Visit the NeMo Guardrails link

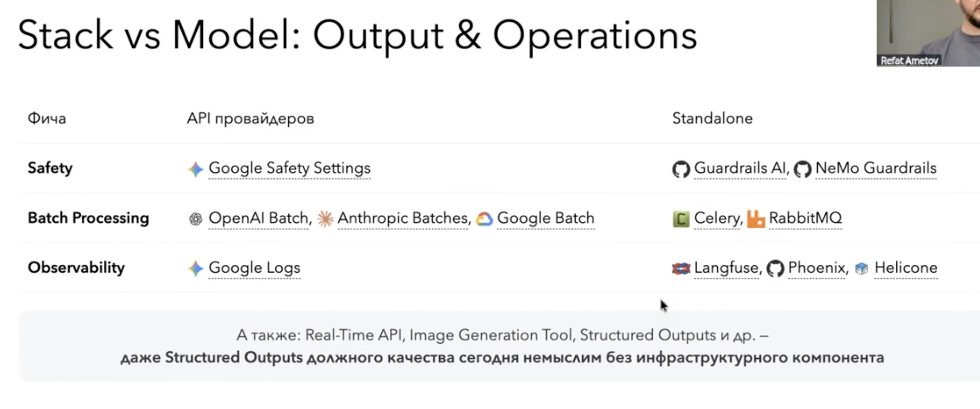tap(876, 168)
